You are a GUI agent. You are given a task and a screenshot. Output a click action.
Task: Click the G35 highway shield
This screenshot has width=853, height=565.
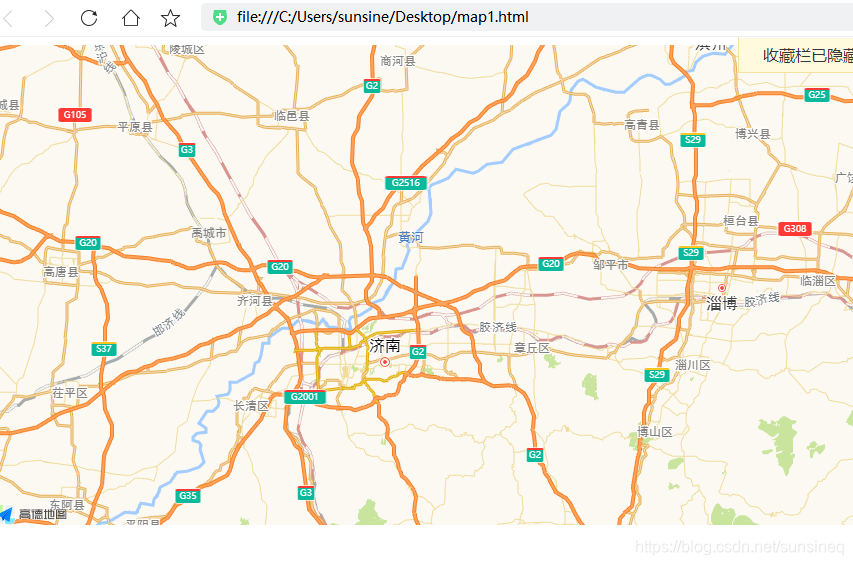[x=188, y=495]
